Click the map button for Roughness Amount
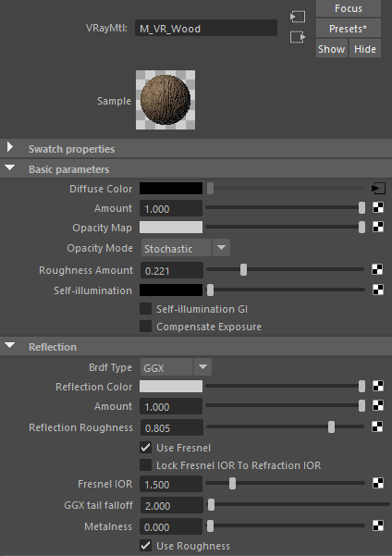This screenshot has width=392, height=556. point(377,269)
